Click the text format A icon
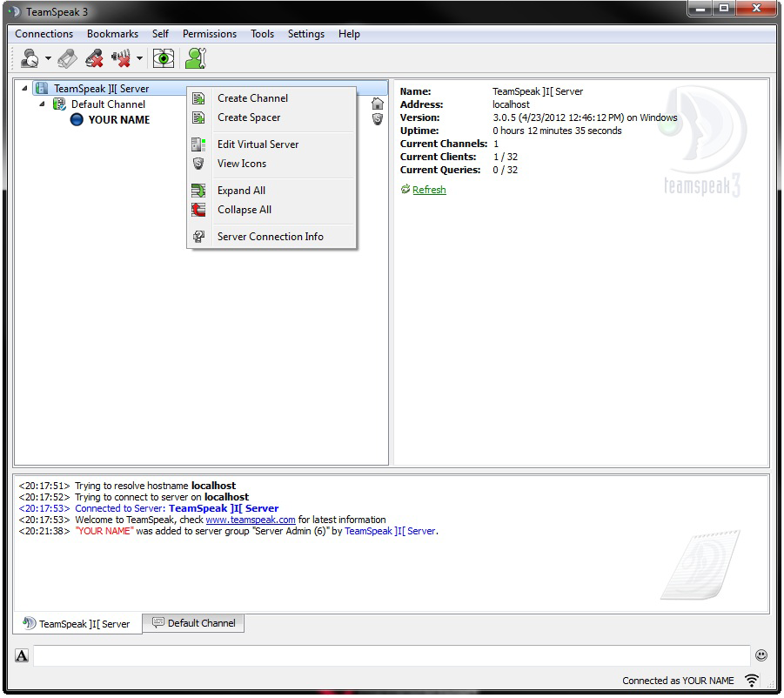784x698 pixels. click(22, 656)
